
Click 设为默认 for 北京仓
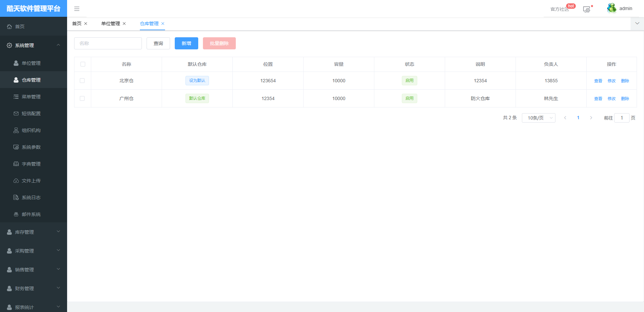click(197, 81)
